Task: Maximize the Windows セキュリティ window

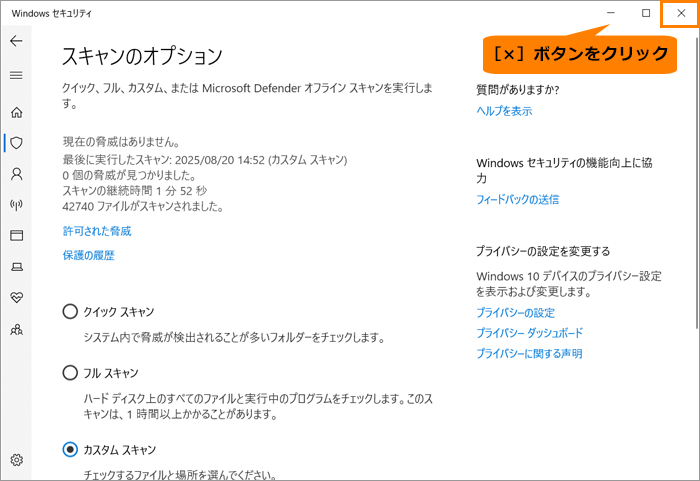Action: (x=646, y=13)
